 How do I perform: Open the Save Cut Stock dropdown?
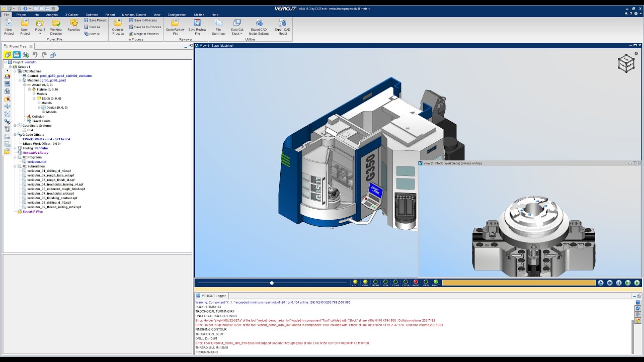(237, 27)
